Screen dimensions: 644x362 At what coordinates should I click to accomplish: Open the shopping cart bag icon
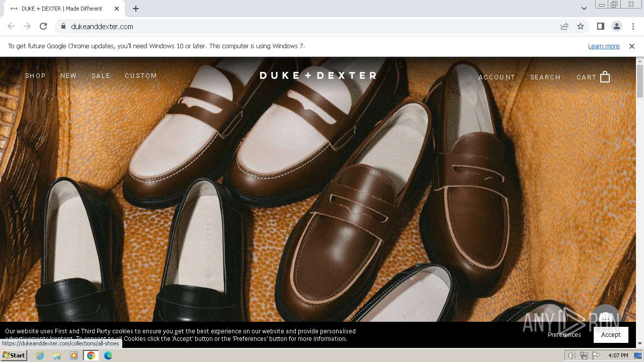(x=605, y=77)
